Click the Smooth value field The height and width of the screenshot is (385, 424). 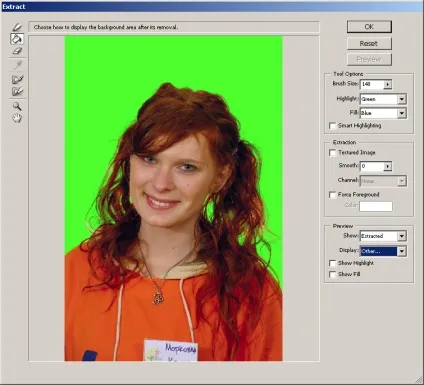(372, 166)
